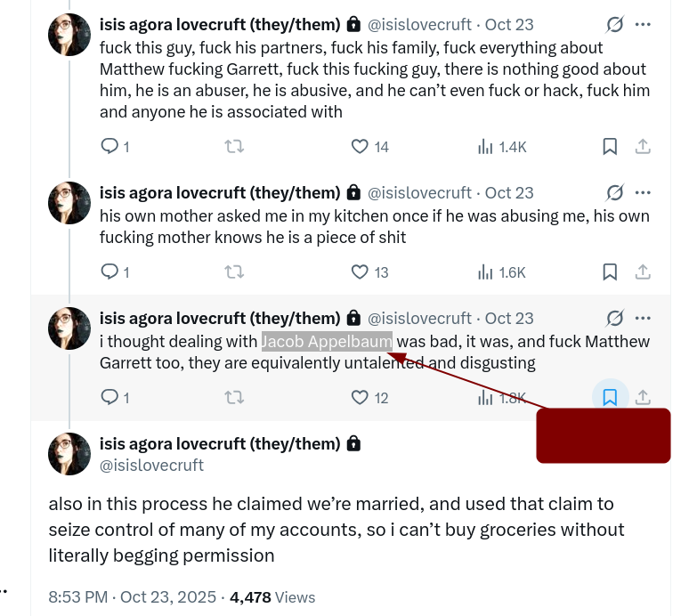This screenshot has width=689, height=616.
Task: Open more options on the second tweet
Action: click(643, 192)
